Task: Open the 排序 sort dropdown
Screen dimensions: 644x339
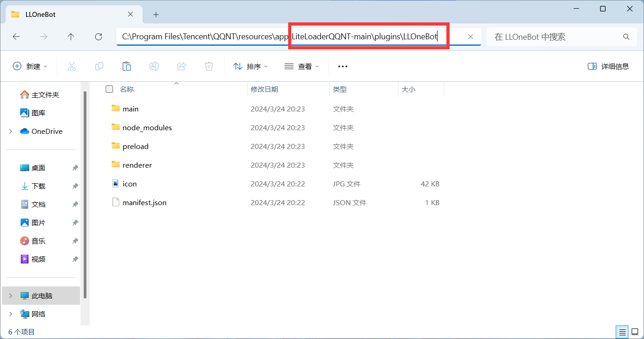Action: point(250,66)
